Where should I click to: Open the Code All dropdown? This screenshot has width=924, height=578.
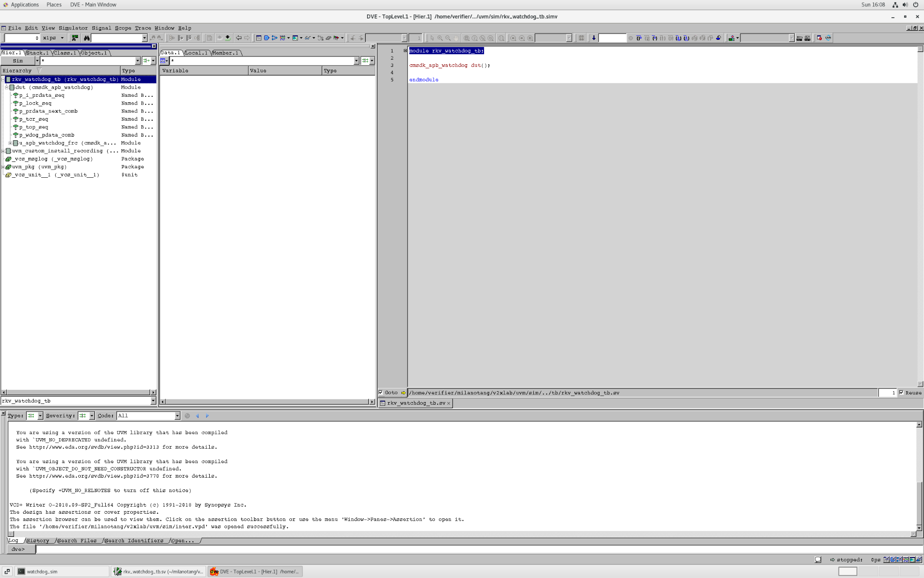click(x=177, y=416)
